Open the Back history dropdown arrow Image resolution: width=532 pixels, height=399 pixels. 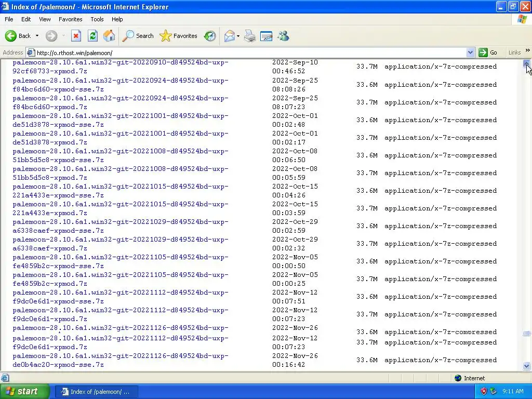tap(37, 36)
